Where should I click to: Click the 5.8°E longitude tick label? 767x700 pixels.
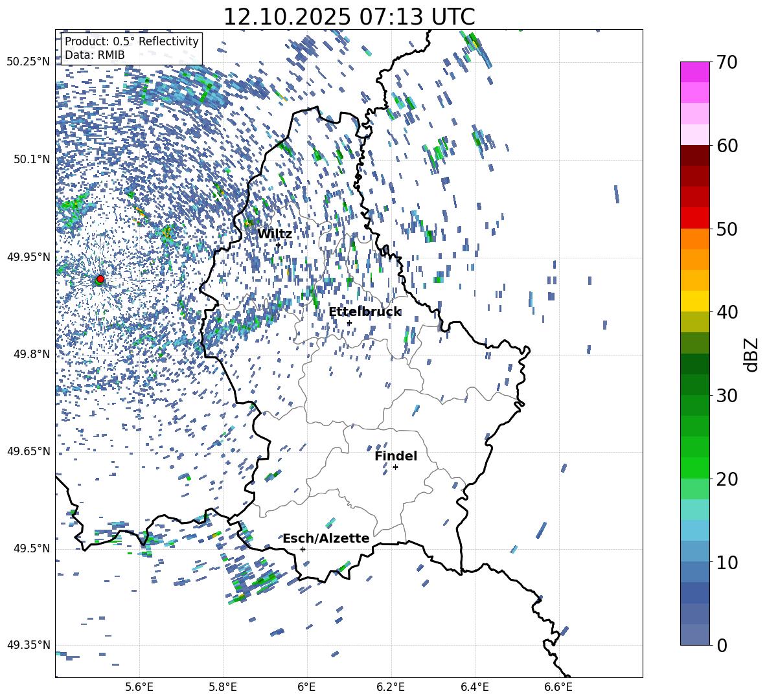coord(223,687)
